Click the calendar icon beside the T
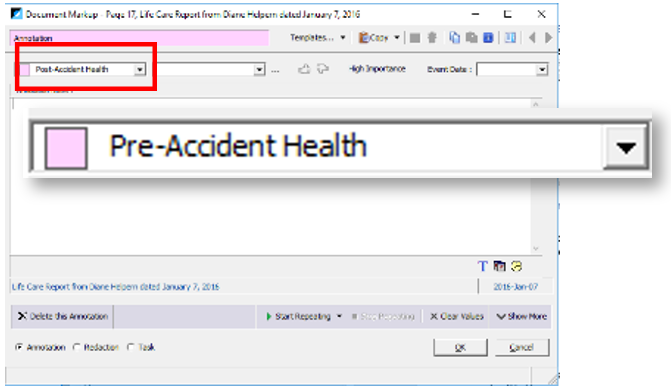The width and height of the screenshot is (671, 390). coord(499,266)
